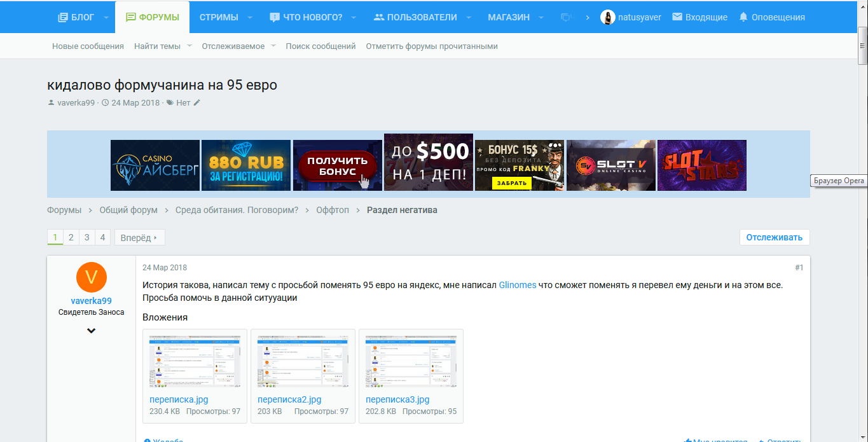Click the Раздел негатива breadcrumb

[402, 210]
